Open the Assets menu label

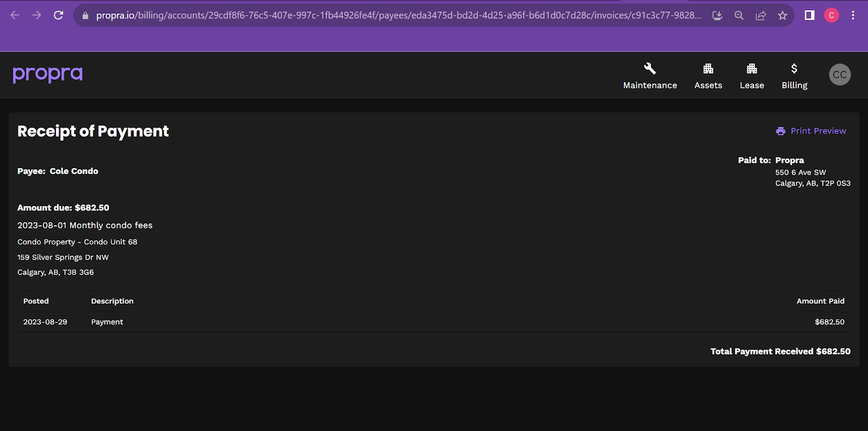click(x=708, y=85)
